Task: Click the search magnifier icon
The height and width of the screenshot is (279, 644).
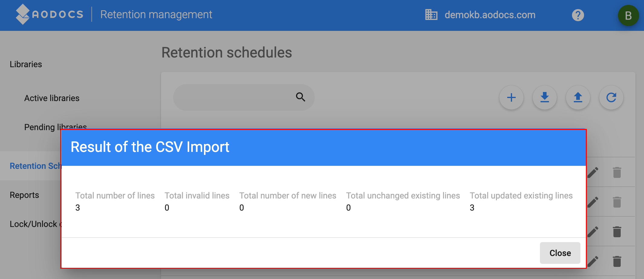Action: [301, 97]
